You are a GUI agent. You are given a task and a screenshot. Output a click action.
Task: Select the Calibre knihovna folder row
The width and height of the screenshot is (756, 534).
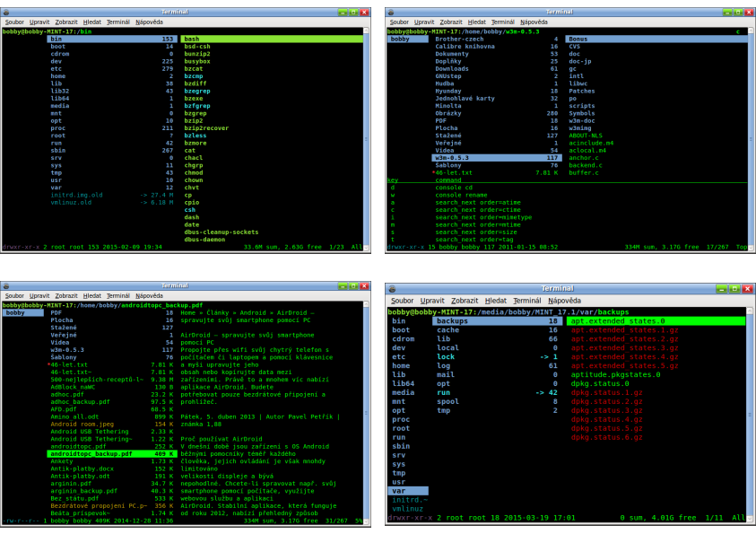[x=496, y=47]
